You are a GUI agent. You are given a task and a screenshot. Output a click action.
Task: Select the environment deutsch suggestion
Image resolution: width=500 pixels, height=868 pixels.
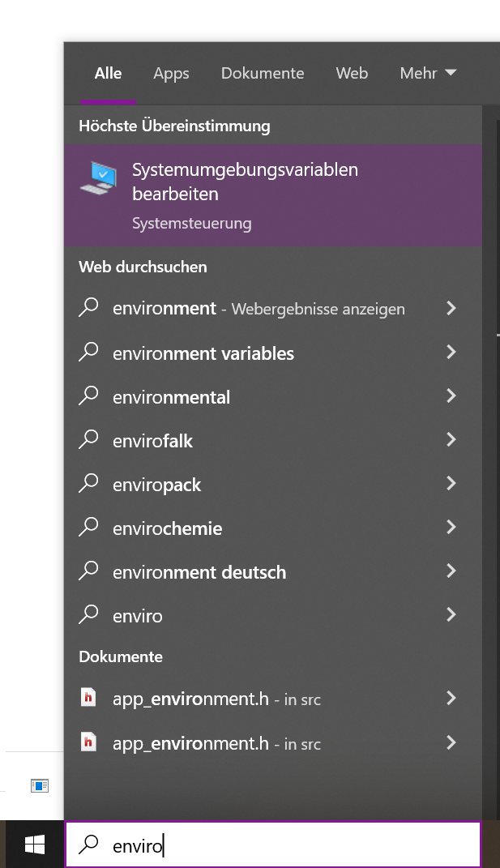pos(199,571)
